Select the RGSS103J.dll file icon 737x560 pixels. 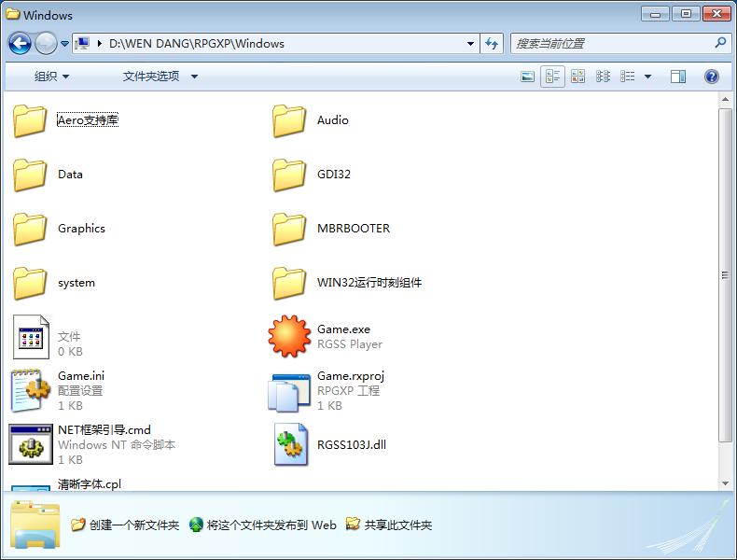click(x=291, y=444)
